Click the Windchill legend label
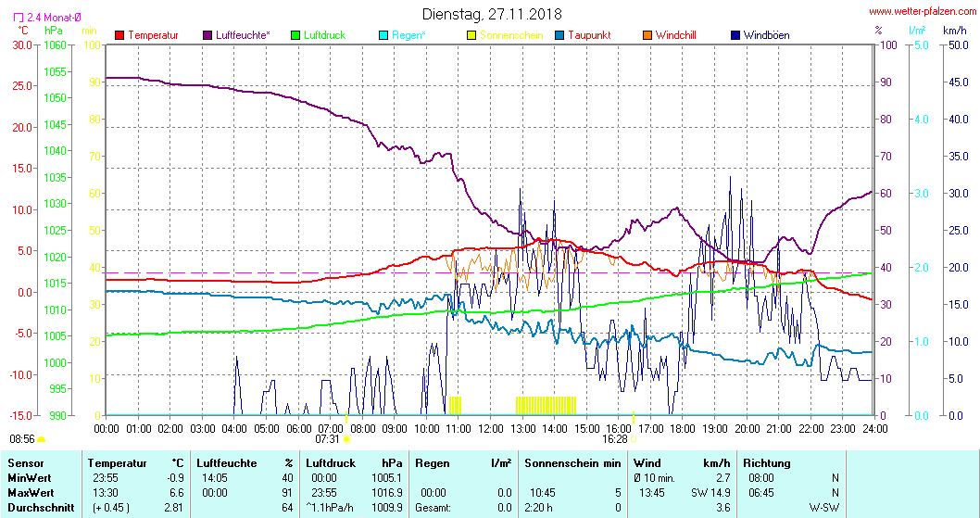This screenshot has width=980, height=518. [x=676, y=35]
